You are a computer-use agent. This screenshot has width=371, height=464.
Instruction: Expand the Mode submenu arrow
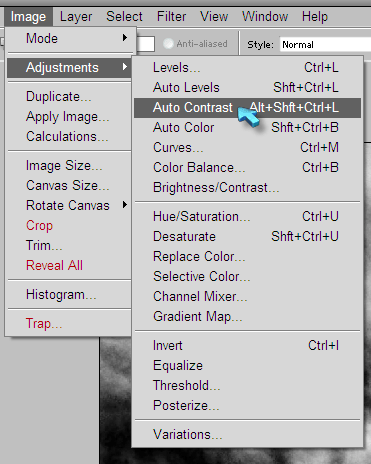click(125, 38)
